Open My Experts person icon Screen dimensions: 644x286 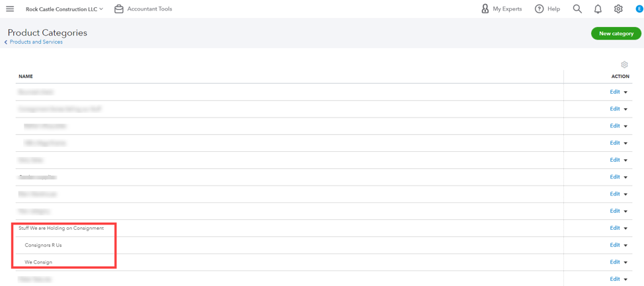pyautogui.click(x=485, y=9)
